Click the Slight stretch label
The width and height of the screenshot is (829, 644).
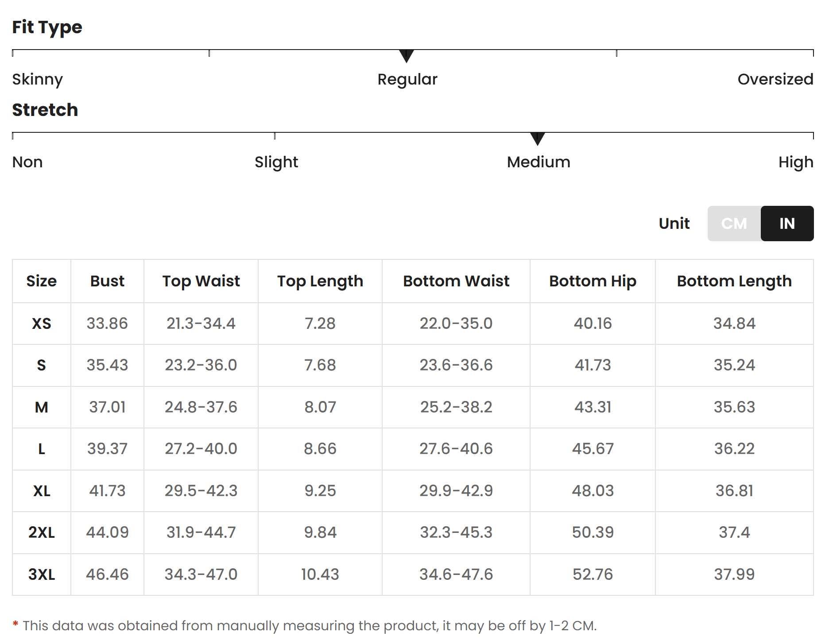click(276, 162)
